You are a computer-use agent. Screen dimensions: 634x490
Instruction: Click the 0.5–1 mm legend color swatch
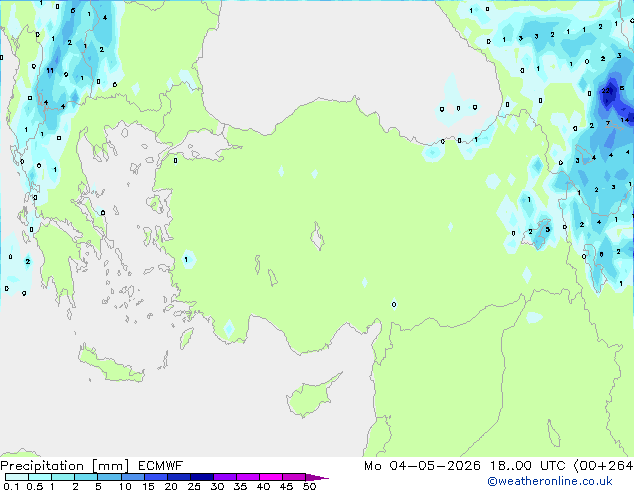[x=40, y=477]
